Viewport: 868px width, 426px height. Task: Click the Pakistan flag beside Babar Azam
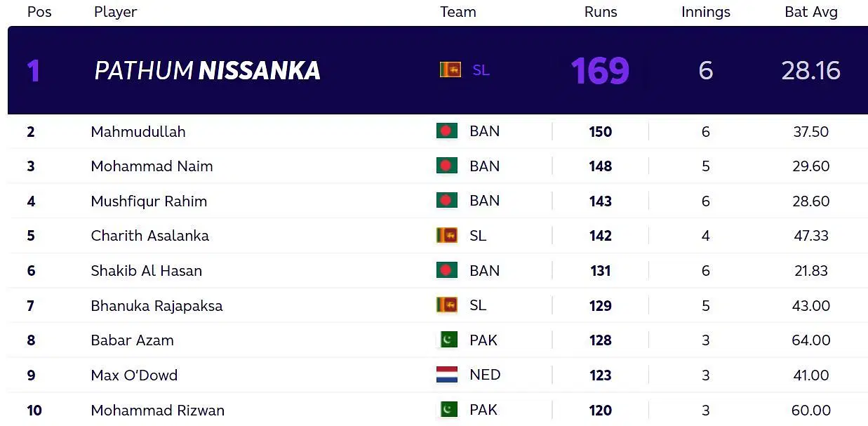[447, 340]
